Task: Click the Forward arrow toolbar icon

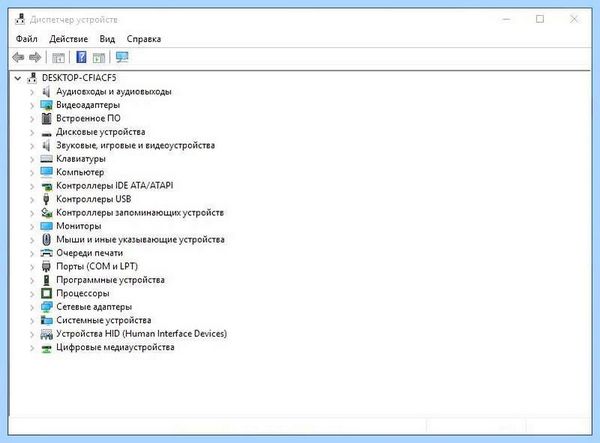Action: (x=35, y=57)
